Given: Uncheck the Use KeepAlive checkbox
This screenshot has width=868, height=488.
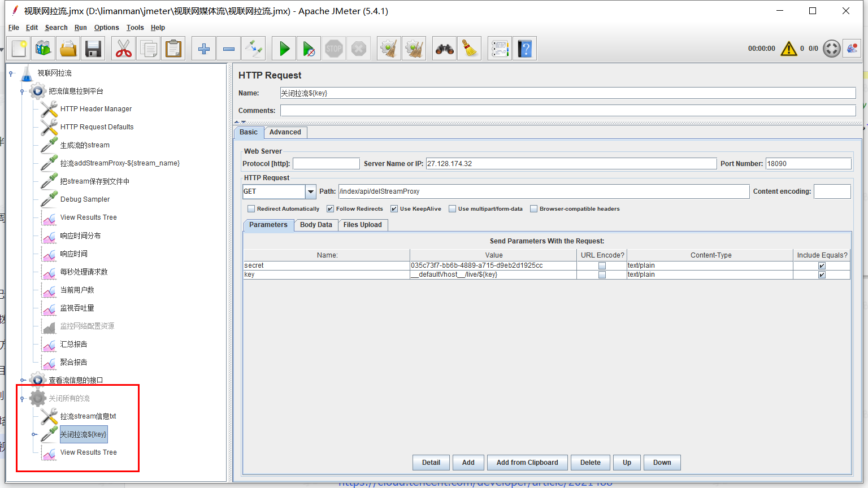Looking at the screenshot, I should pyautogui.click(x=394, y=209).
